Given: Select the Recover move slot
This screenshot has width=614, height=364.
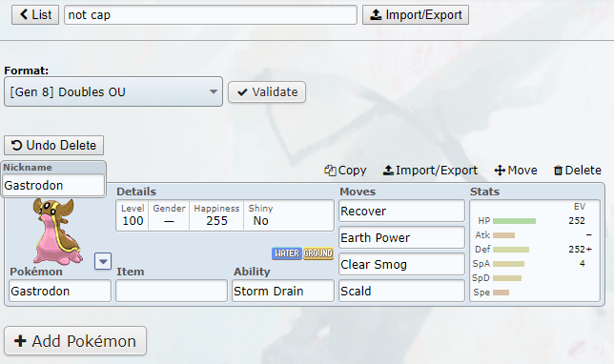Looking at the screenshot, I should (401, 211).
